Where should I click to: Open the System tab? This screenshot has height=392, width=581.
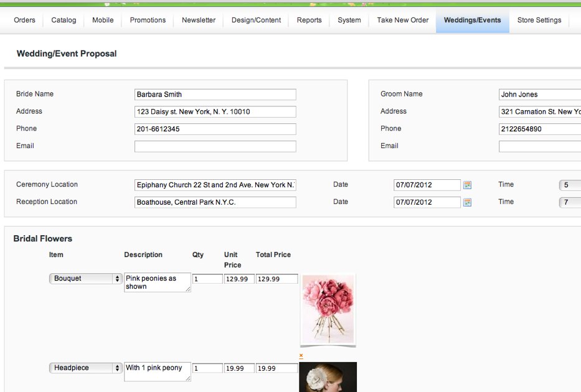(x=349, y=20)
